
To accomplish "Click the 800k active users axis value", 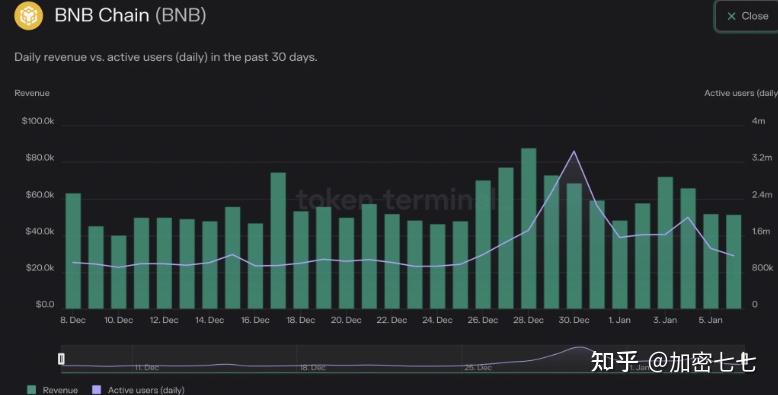I will 762,268.
